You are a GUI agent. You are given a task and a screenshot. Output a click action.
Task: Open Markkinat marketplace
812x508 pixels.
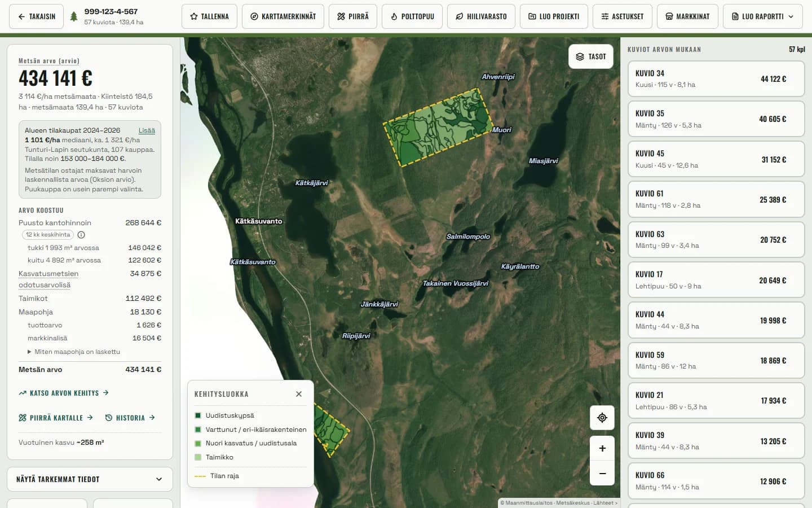click(687, 16)
